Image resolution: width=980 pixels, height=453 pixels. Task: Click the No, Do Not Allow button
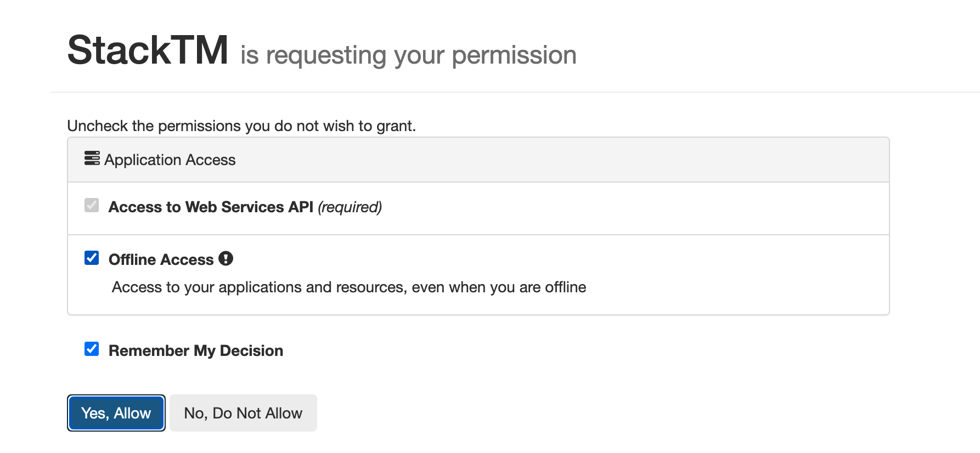(x=243, y=413)
